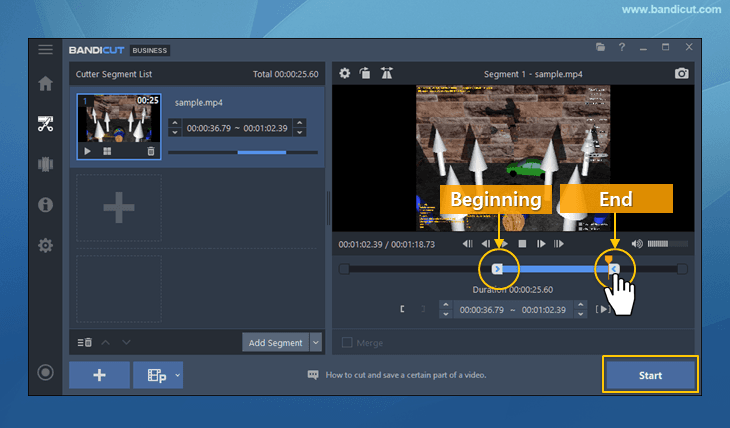This screenshot has width=730, height=428.
Task: Click the split grid icon under the segment thumbnail
Action: [x=107, y=151]
